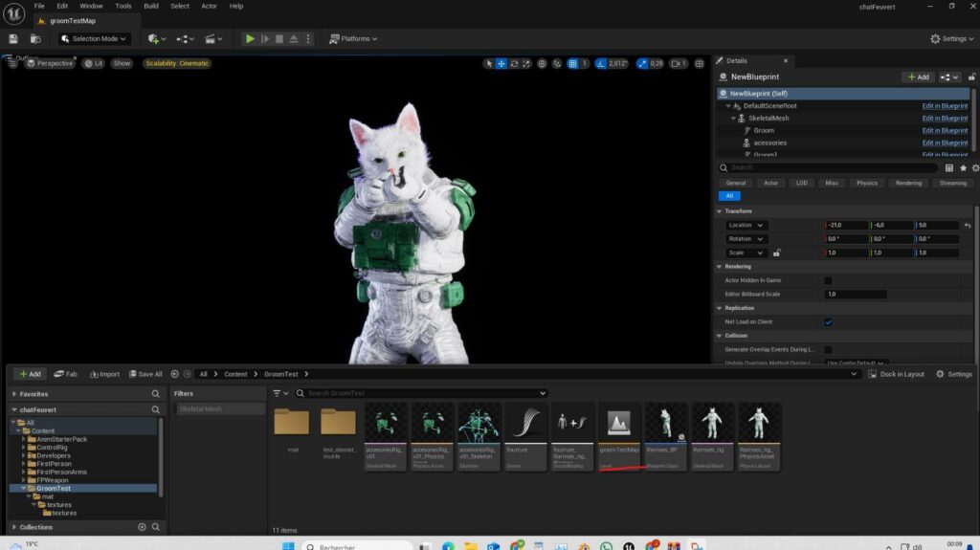Viewport: 980px width, 550px height.
Task: Switch to the Physics filter tab
Action: coord(866,183)
